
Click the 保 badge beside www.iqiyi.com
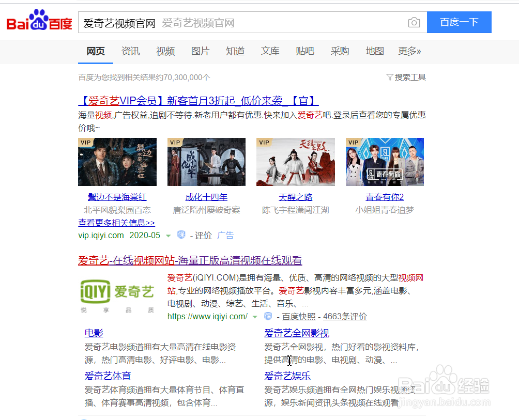pos(268,316)
